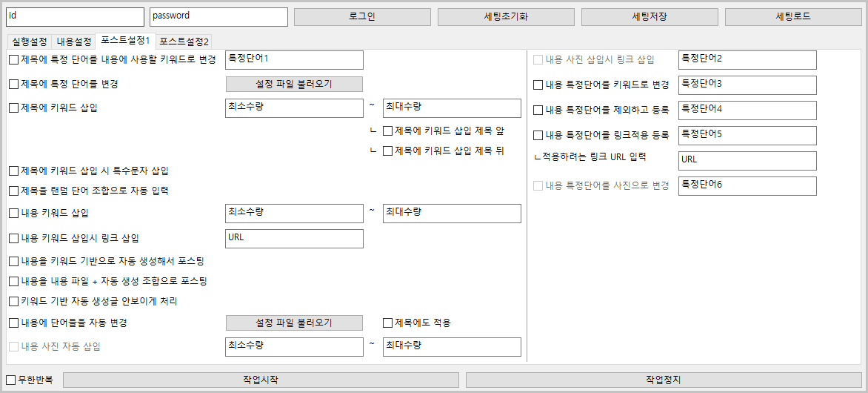The image size is (868, 393).
Task: Enable the 무한반복 checkbox
Action: (11, 380)
